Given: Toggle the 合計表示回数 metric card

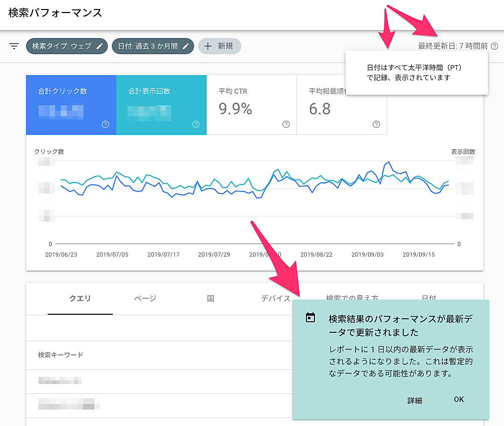Looking at the screenshot, I should (161, 105).
